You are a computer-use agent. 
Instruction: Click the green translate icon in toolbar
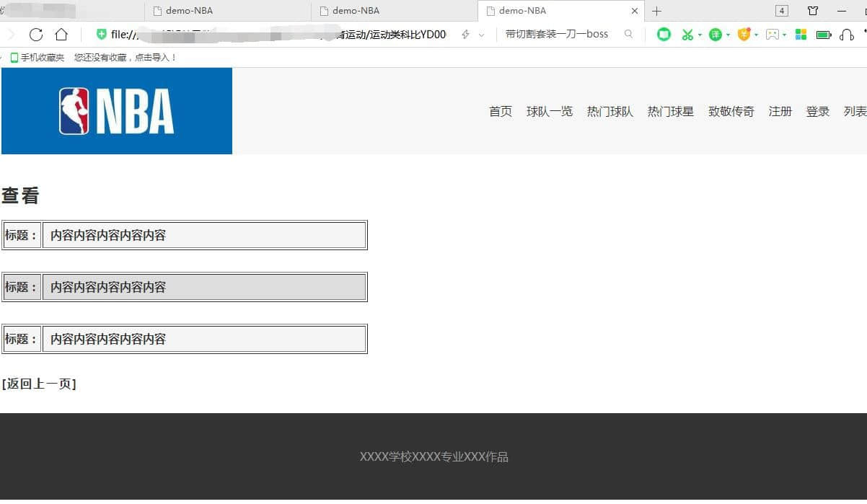(715, 35)
